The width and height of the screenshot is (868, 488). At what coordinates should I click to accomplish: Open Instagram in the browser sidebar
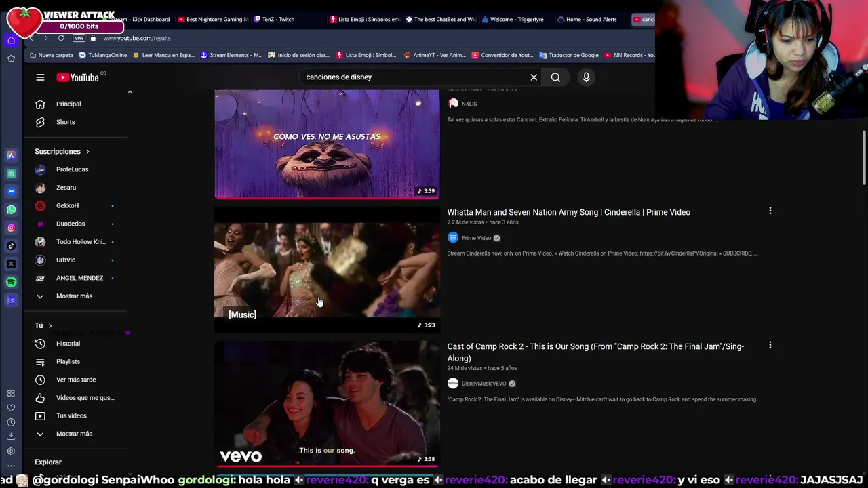tap(11, 228)
